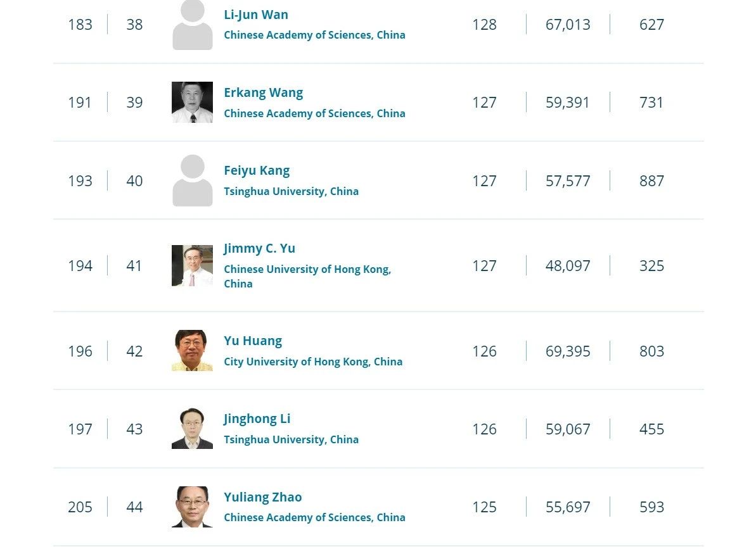This screenshot has height=549, width=756.
Task: Click City University of Hong Kong link
Action: point(313,362)
